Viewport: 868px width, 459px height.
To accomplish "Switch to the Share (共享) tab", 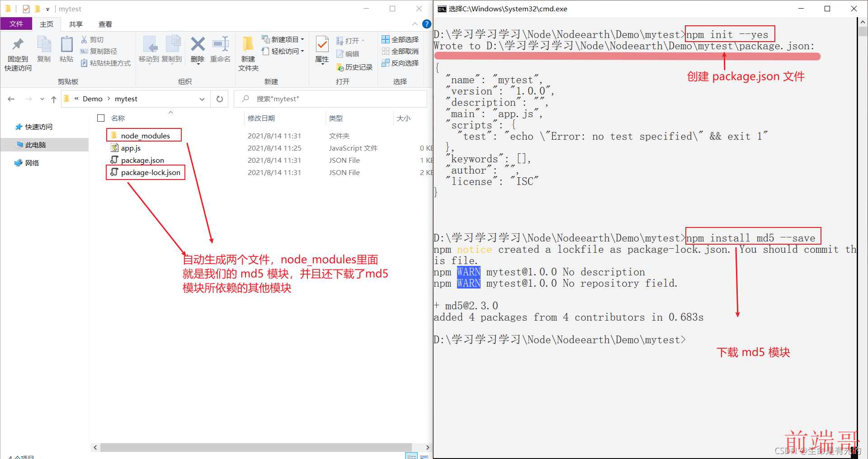I will tap(76, 24).
